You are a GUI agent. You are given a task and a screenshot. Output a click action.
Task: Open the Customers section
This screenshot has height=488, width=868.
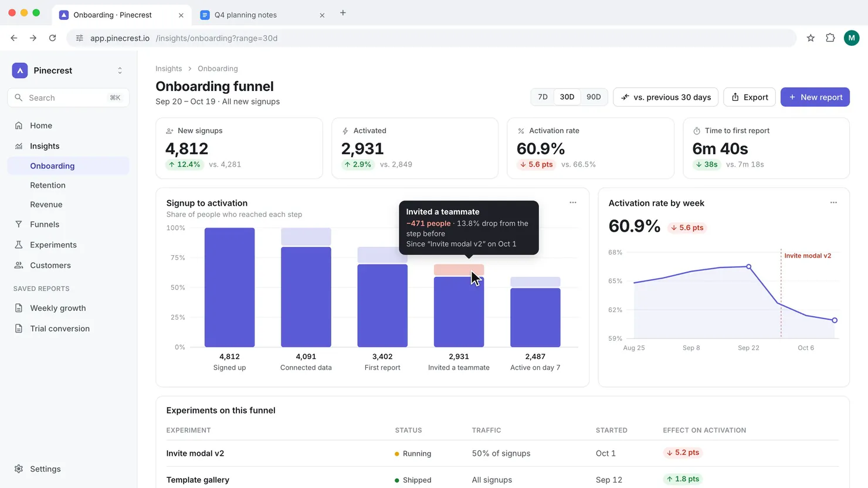tap(69, 266)
